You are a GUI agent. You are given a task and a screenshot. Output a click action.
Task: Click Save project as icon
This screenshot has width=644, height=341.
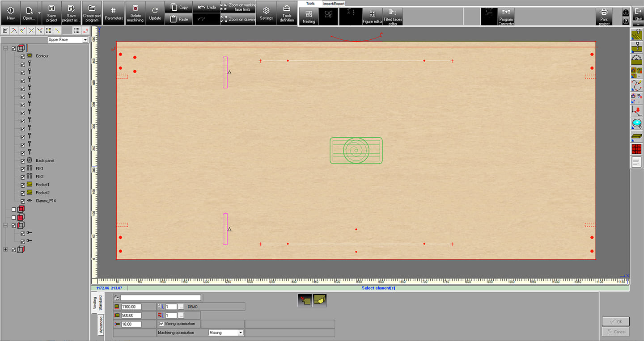point(71,13)
